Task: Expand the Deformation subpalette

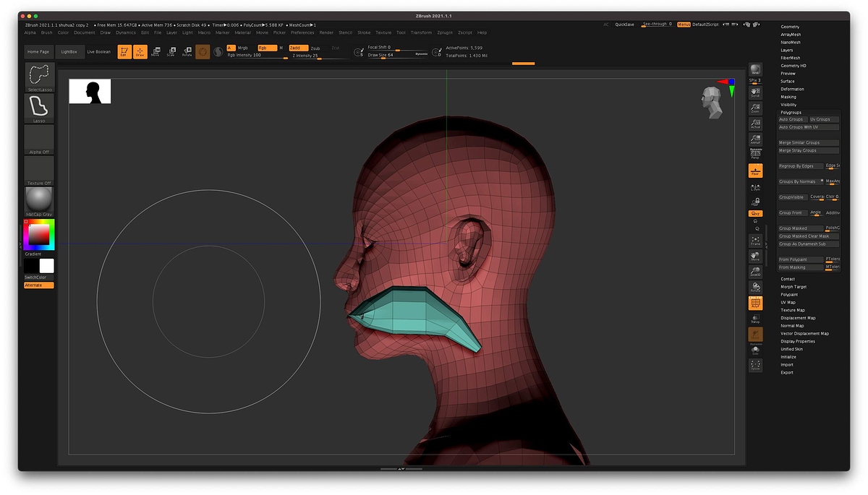Action: (792, 89)
